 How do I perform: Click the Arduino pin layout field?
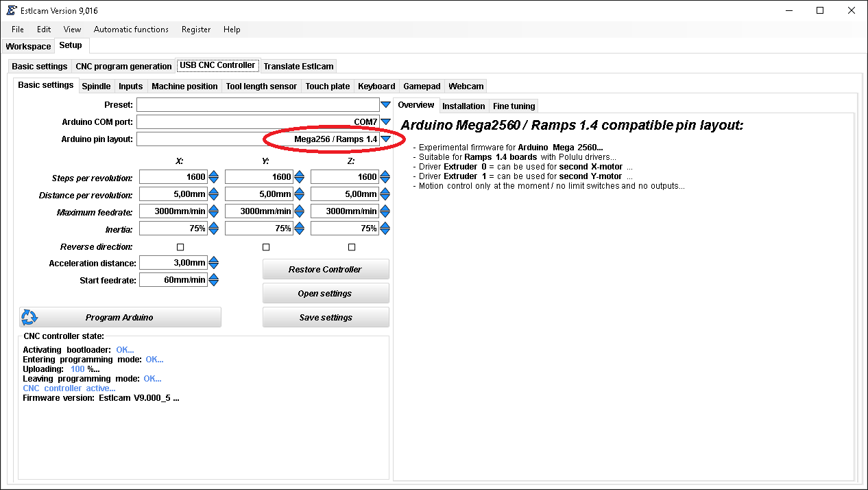coord(258,139)
